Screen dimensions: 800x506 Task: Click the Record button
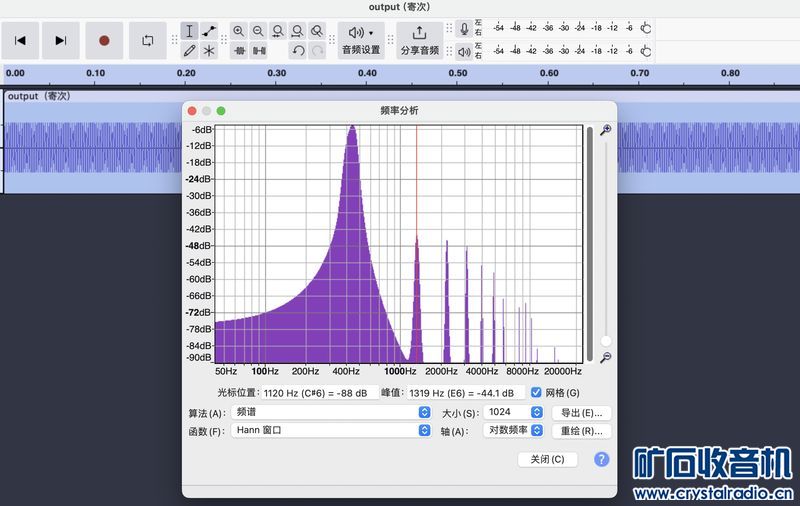tap(104, 40)
